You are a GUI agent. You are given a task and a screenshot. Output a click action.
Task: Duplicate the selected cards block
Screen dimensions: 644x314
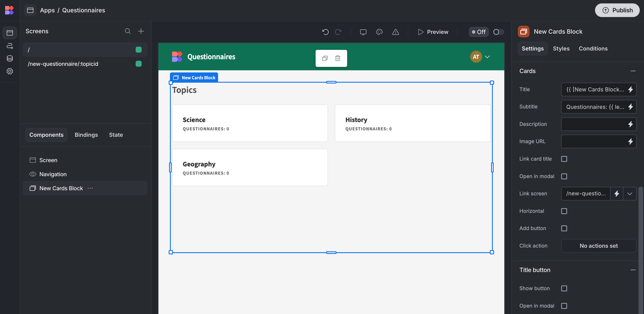click(x=325, y=58)
